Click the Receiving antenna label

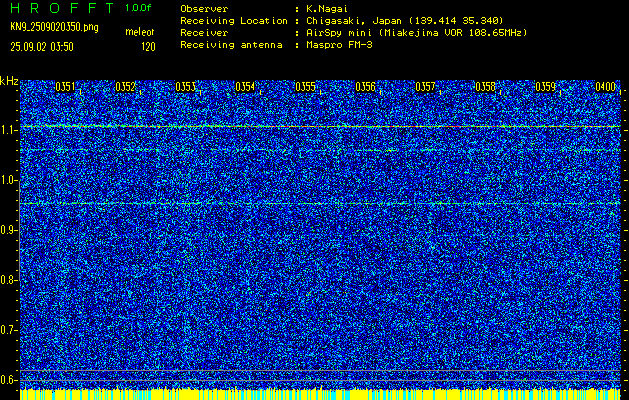click(x=231, y=45)
